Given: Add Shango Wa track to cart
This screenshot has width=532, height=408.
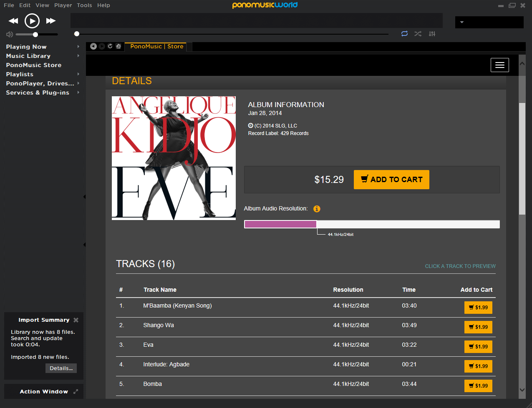Looking at the screenshot, I should (478, 327).
